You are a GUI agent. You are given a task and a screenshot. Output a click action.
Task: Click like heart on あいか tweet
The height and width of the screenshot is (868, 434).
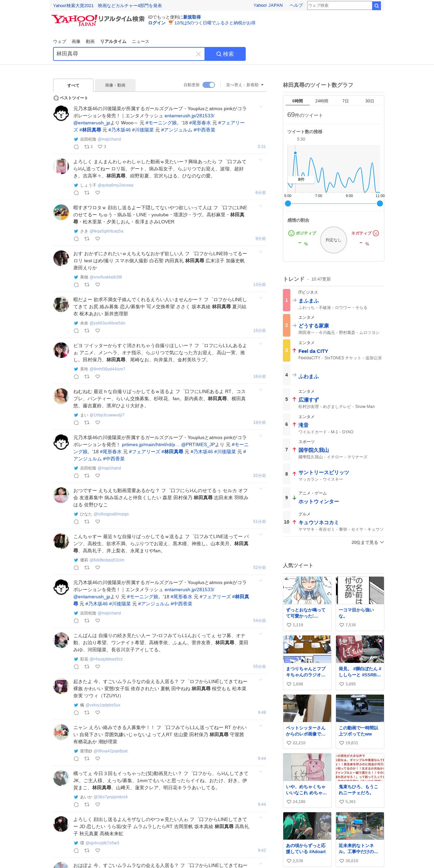pos(98,804)
